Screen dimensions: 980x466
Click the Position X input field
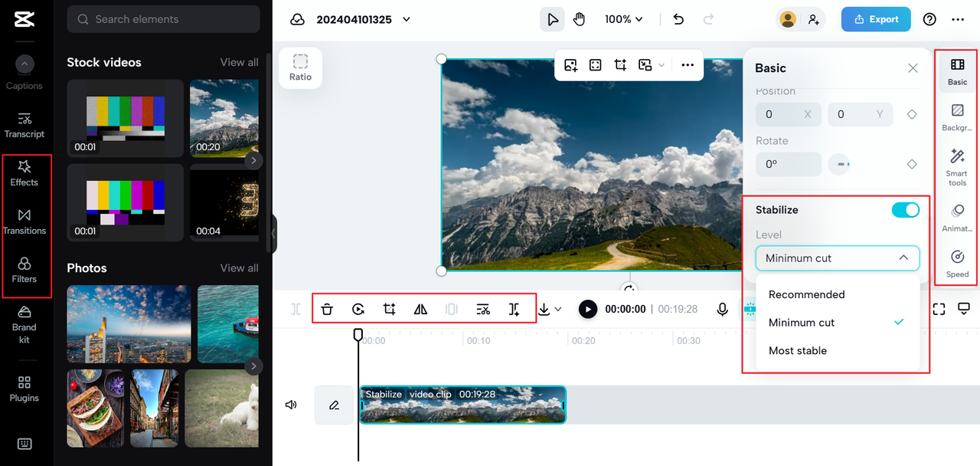[789, 114]
